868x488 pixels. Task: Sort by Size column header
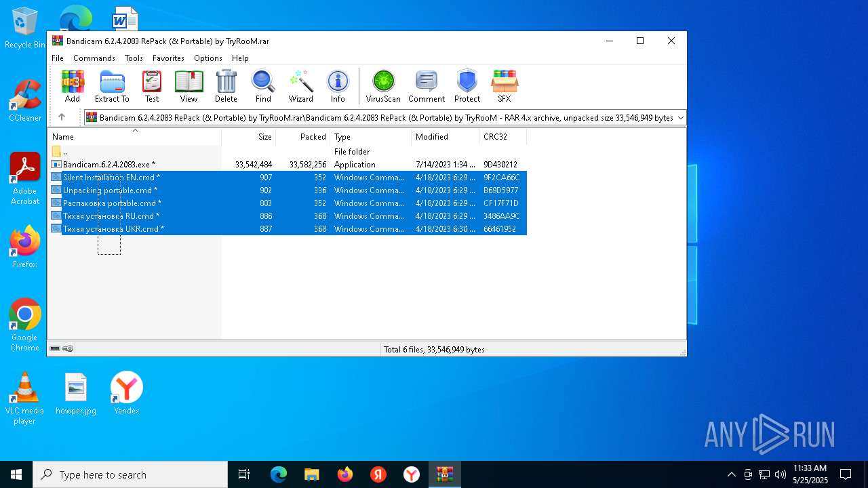249,137
